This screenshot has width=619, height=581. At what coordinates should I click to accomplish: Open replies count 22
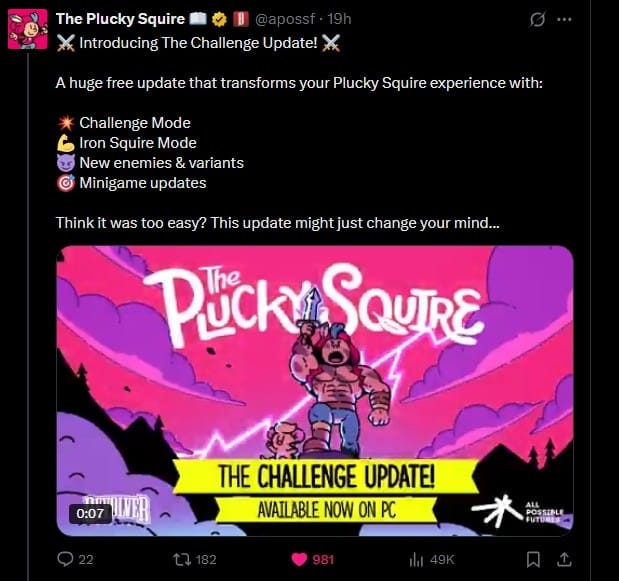click(86, 559)
